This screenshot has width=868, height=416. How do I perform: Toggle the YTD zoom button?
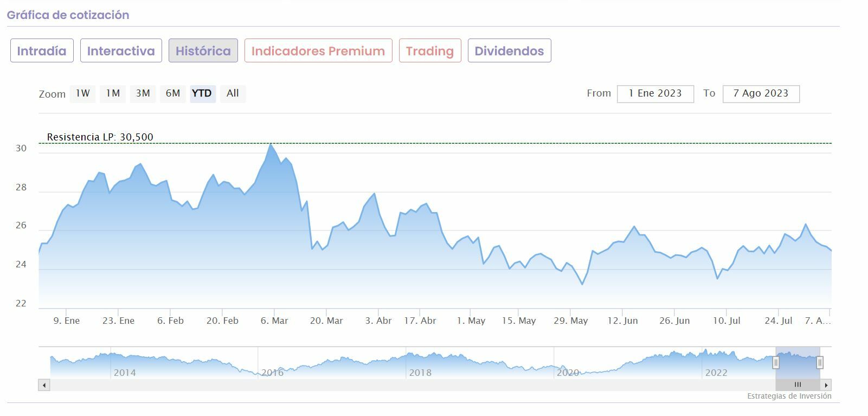202,93
